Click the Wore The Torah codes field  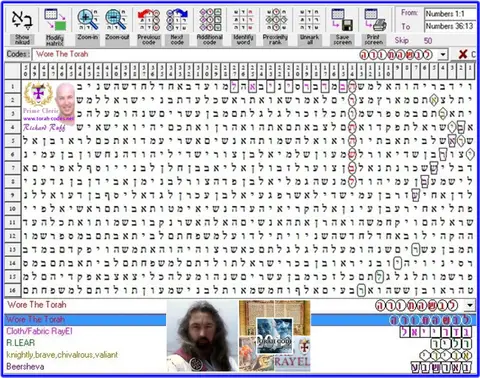235,54
